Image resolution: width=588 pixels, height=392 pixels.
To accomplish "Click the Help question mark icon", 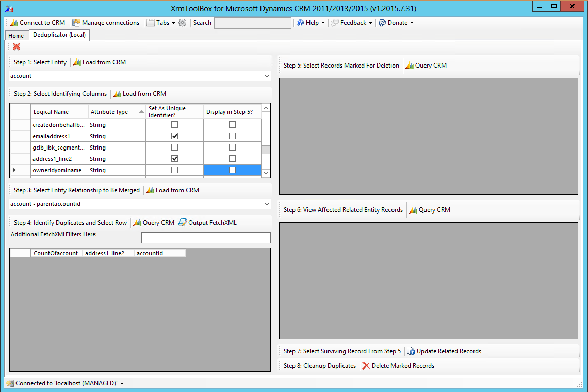I will pyautogui.click(x=300, y=23).
